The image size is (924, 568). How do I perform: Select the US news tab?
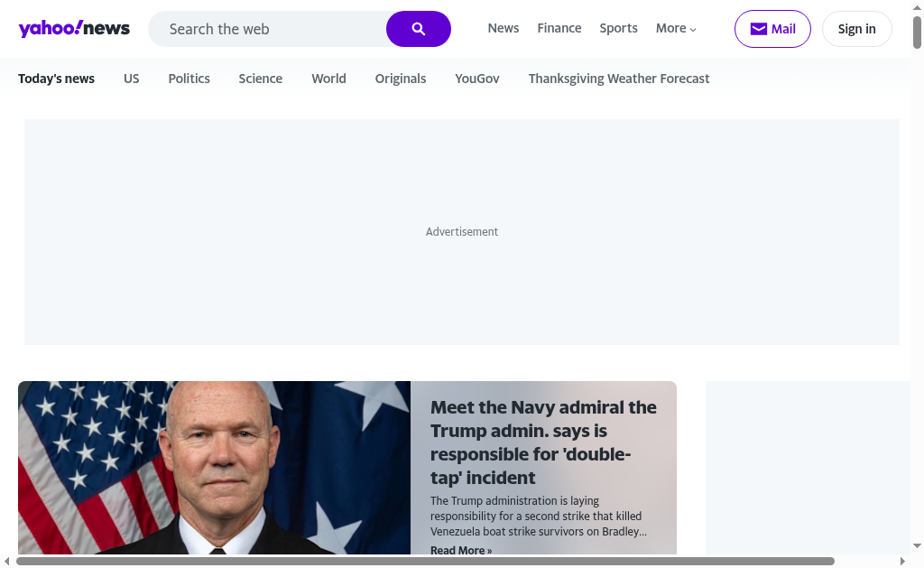pos(132,79)
